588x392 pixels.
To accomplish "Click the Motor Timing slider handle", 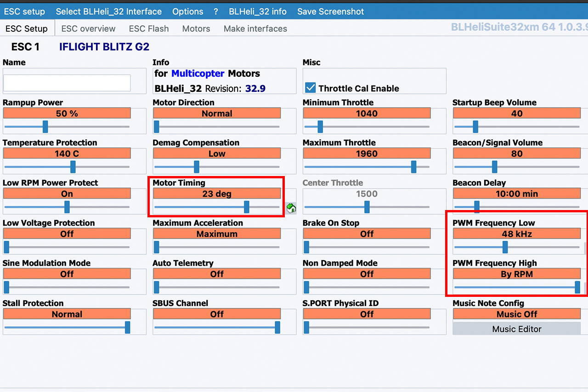I will click(247, 207).
